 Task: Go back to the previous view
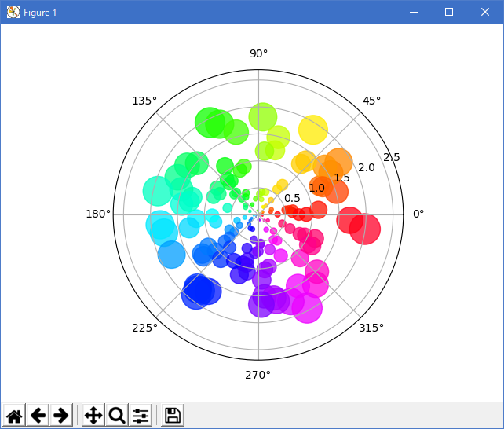(x=38, y=415)
